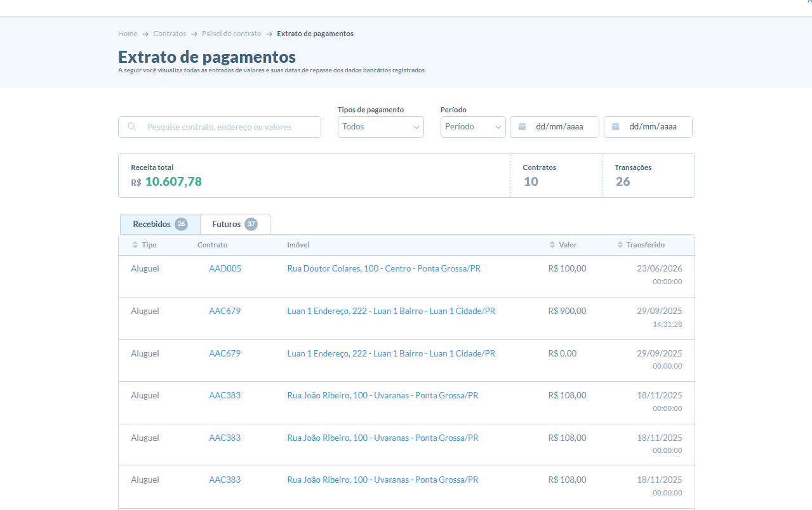The height and width of the screenshot is (510, 812).
Task: Focus the search contrato, endereço ou valores field
Action: [x=220, y=127]
